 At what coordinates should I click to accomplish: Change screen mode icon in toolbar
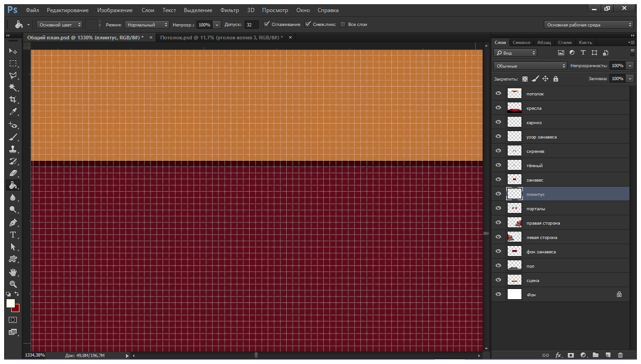pyautogui.click(x=13, y=332)
